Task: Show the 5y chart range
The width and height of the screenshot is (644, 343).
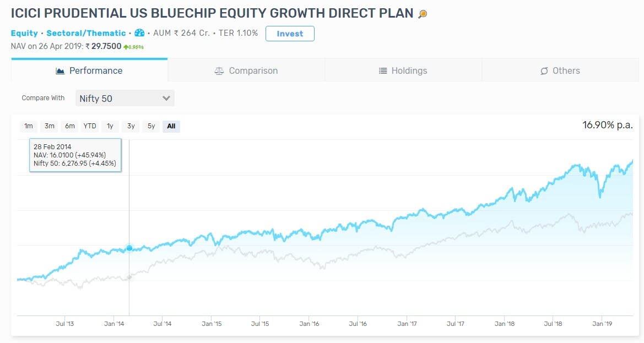Action: pyautogui.click(x=151, y=126)
